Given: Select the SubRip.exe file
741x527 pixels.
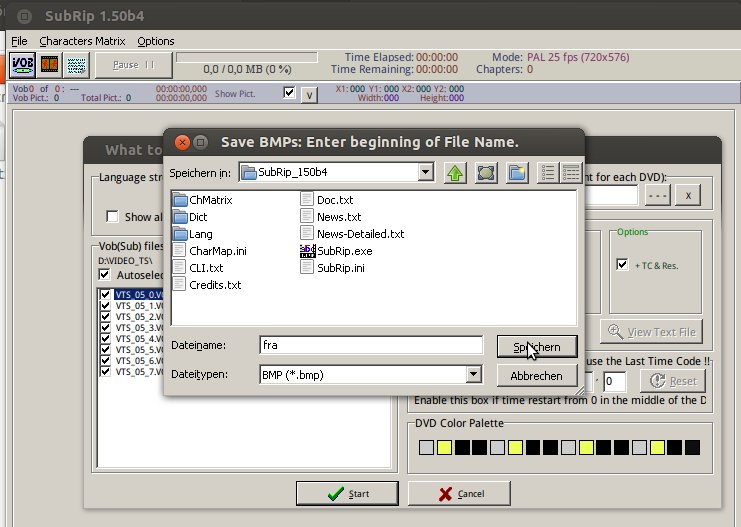Looking at the screenshot, I should click(336, 251).
